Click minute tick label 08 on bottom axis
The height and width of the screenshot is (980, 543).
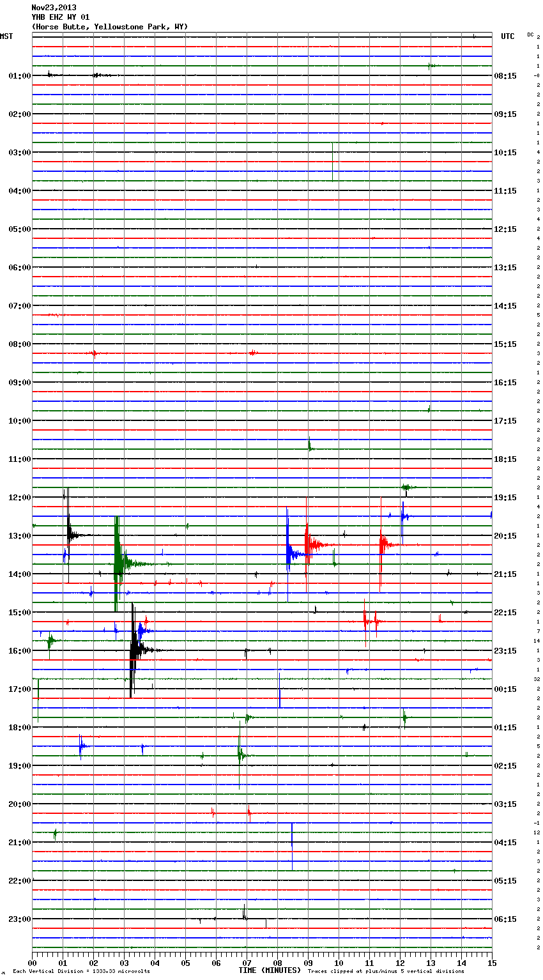277,963
